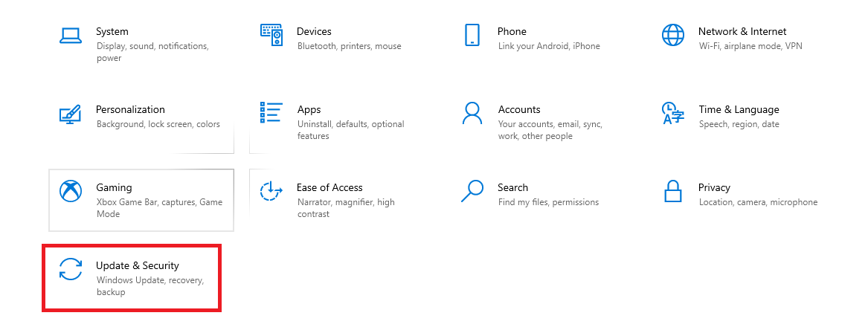Open the Apps heading

309,109
